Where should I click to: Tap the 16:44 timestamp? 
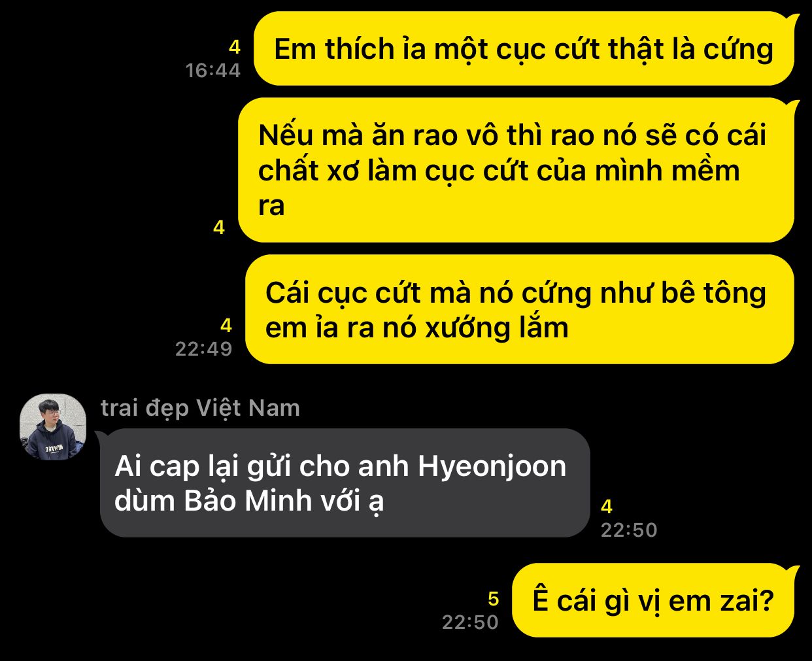pyautogui.click(x=213, y=70)
